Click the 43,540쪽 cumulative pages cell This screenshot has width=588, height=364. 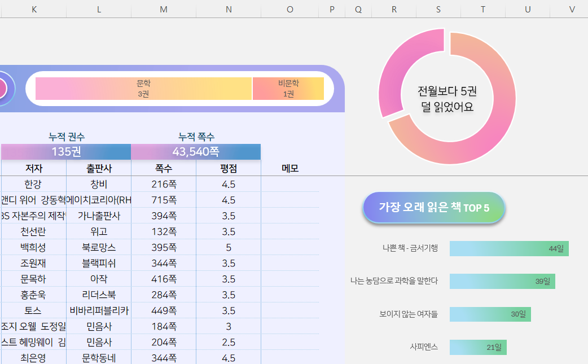click(196, 152)
